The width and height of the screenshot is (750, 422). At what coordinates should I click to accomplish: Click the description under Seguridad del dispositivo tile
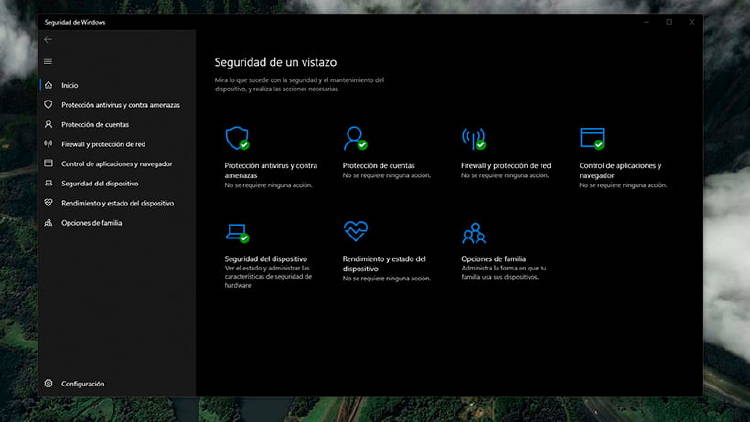coord(268,277)
